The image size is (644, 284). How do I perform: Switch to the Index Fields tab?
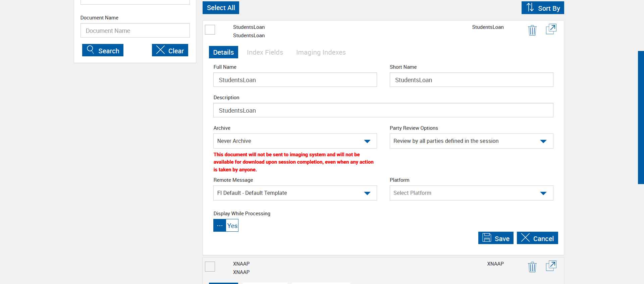[265, 52]
